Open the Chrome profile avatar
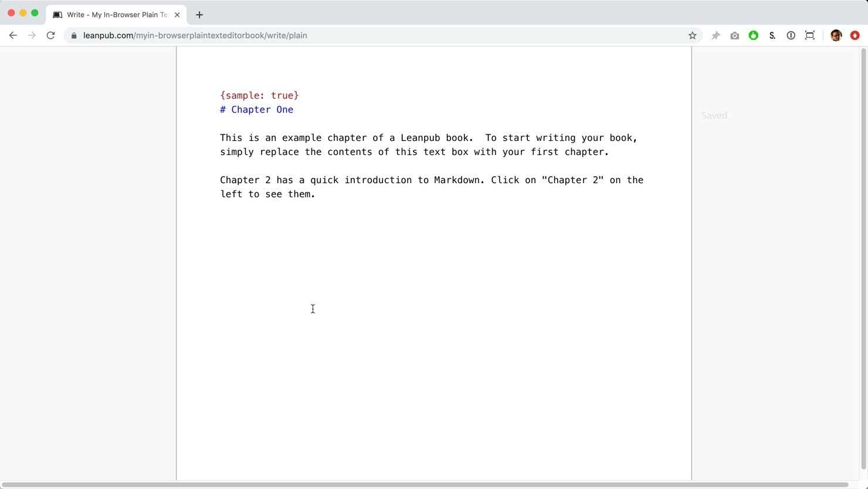The height and width of the screenshot is (489, 868). tap(836, 36)
